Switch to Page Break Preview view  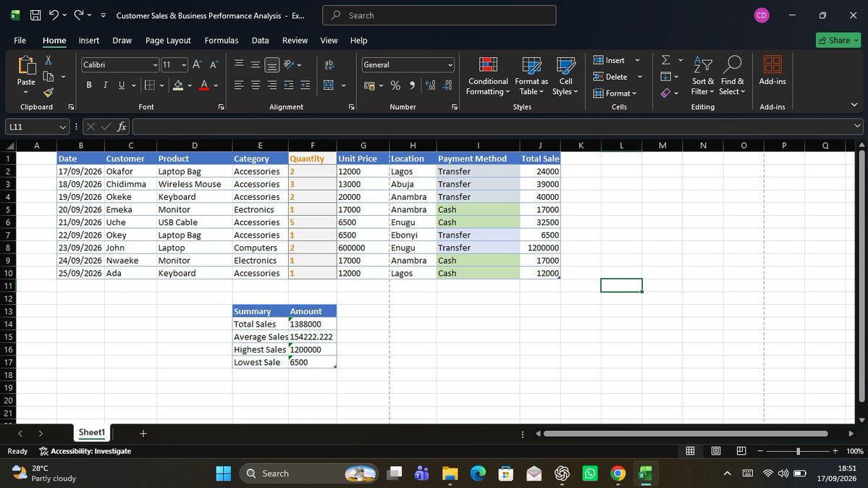pyautogui.click(x=741, y=451)
